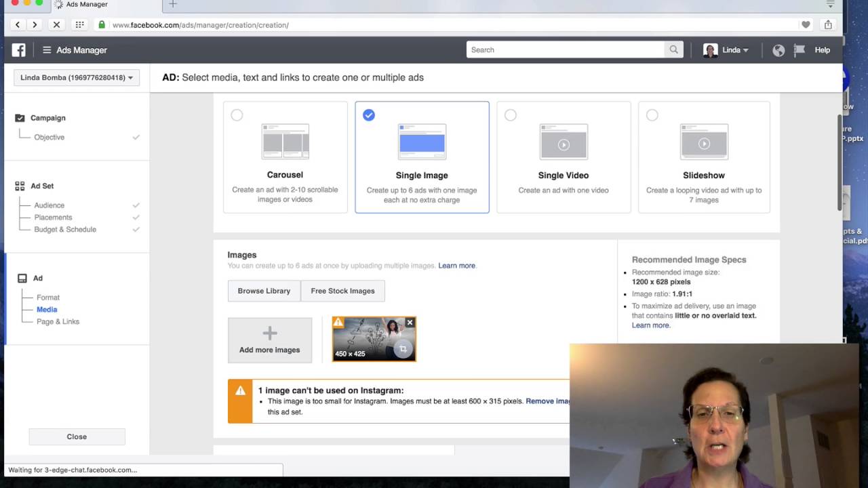868x488 pixels.
Task: Go back with browser back arrow
Action: (18, 25)
